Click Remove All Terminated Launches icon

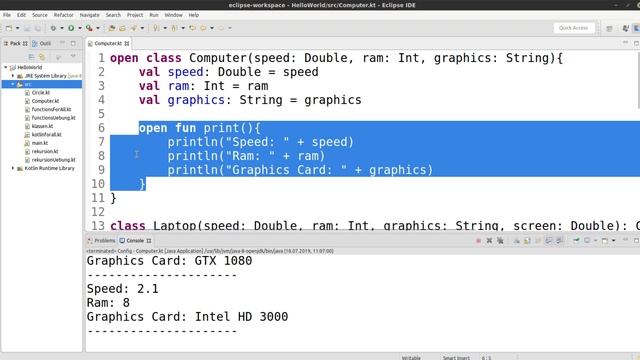[500, 241]
